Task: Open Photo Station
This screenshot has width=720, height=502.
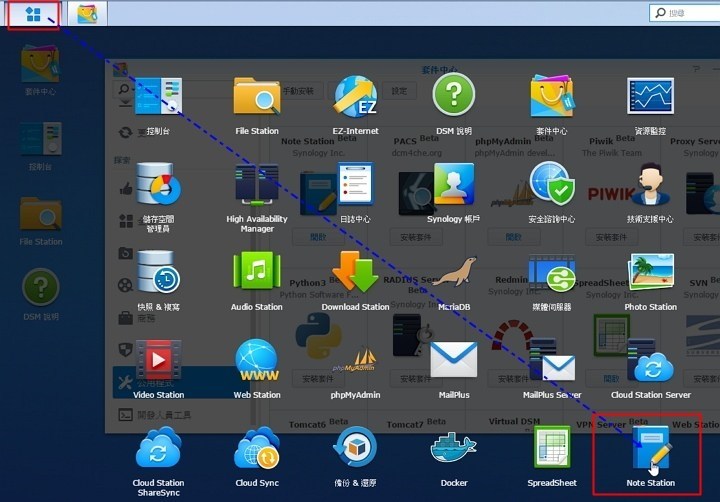Action: point(650,274)
